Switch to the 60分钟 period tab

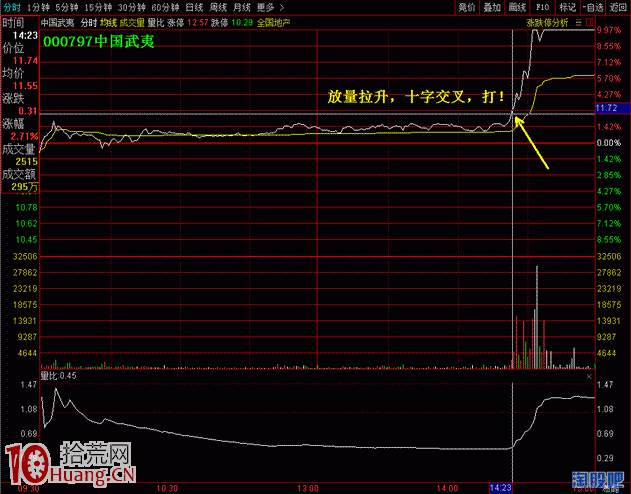click(x=165, y=7)
